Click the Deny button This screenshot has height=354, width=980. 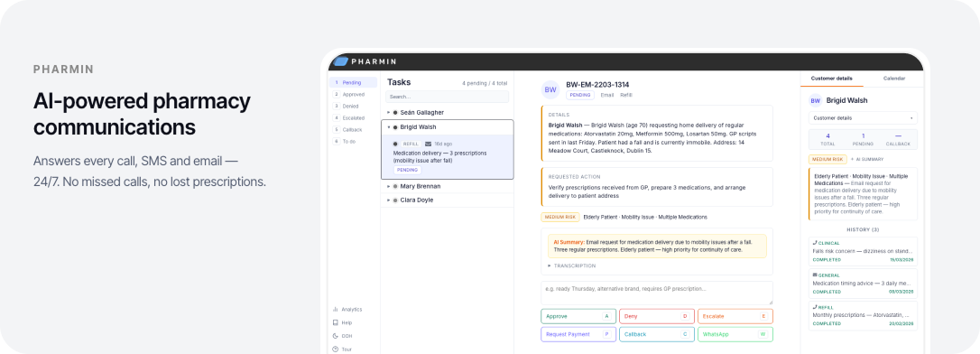(x=657, y=316)
